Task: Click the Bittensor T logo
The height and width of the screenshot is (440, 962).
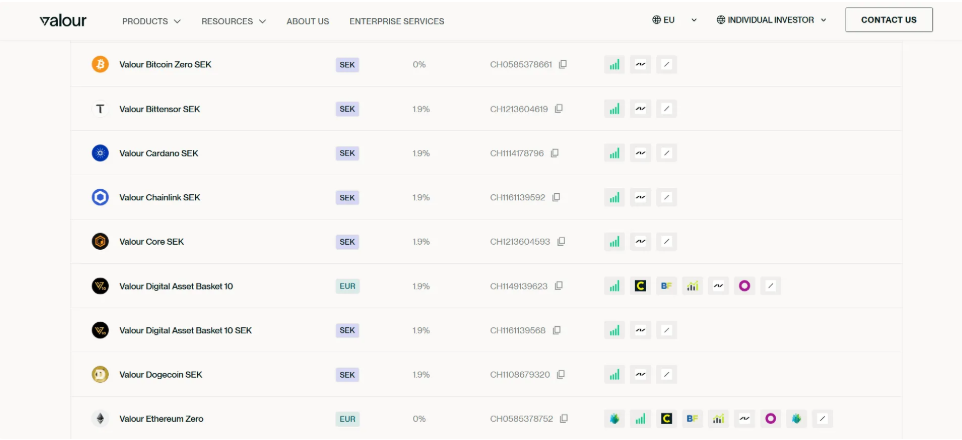Action: point(100,109)
